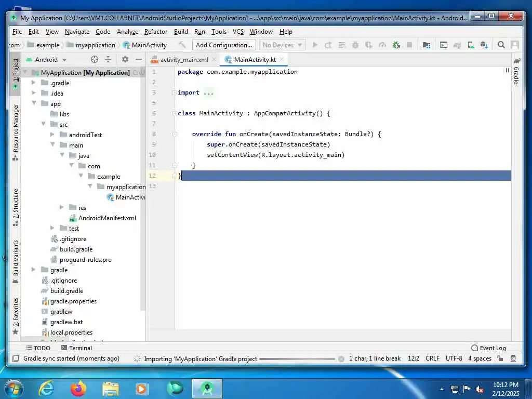Click the Stop square icon in toolbar
This screenshot has width=532, height=399.
point(409,45)
